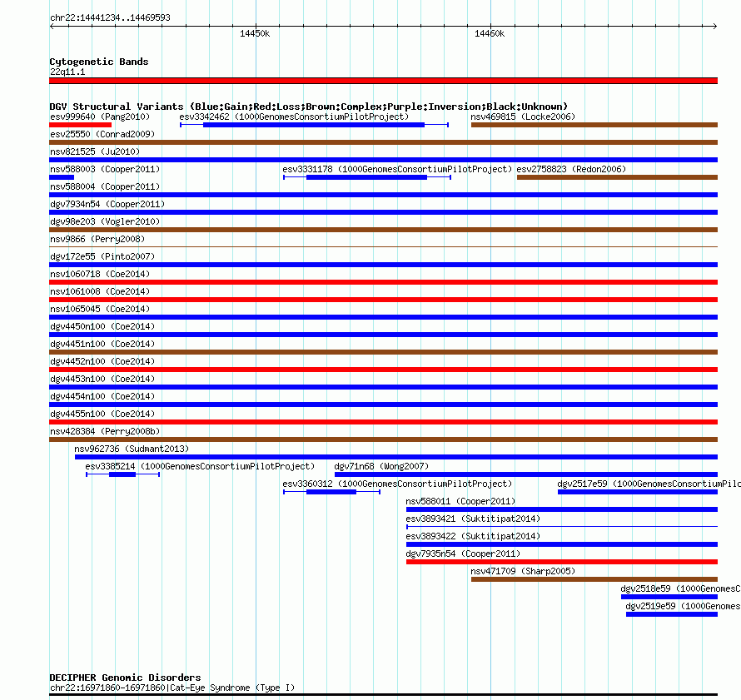Click the brown nsv471709 bar
Screen dimensions: 741x700
(x=594, y=579)
